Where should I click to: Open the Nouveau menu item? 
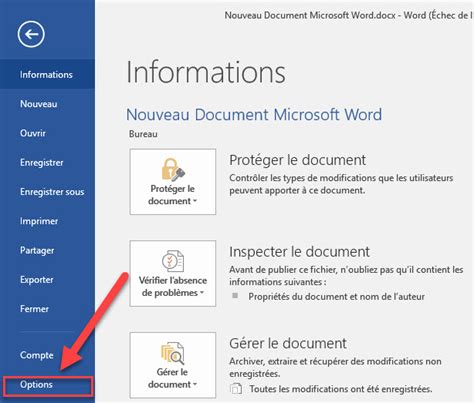pos(47,104)
